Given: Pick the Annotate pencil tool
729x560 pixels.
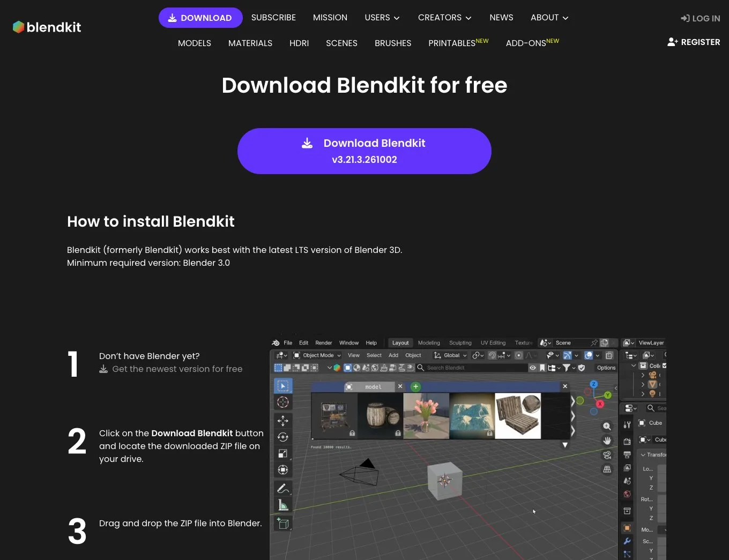Looking at the screenshot, I should [x=283, y=488].
